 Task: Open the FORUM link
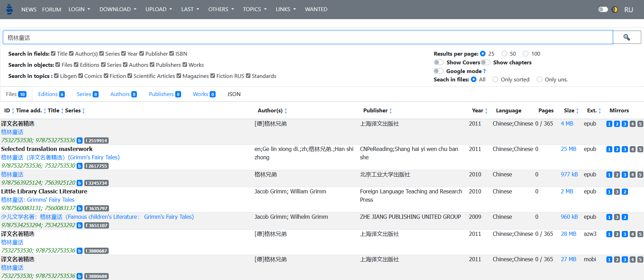(x=52, y=9)
